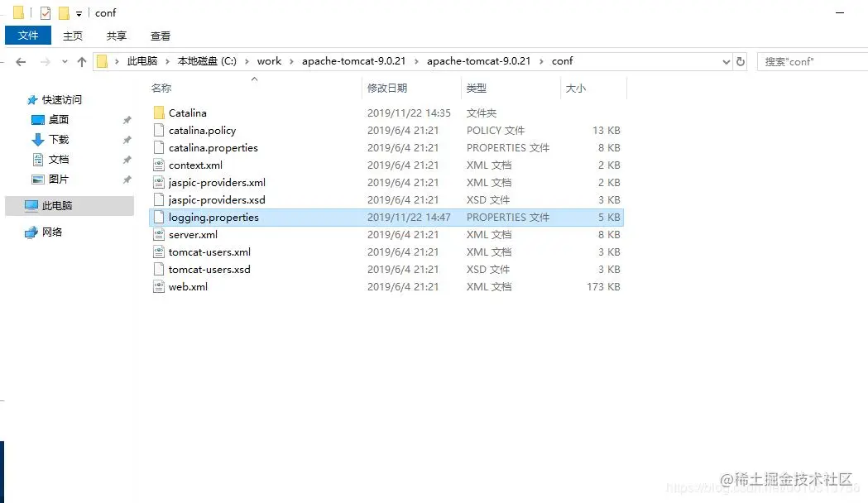
Task: Select the tomcat-users.xsd file icon
Action: pos(159,270)
